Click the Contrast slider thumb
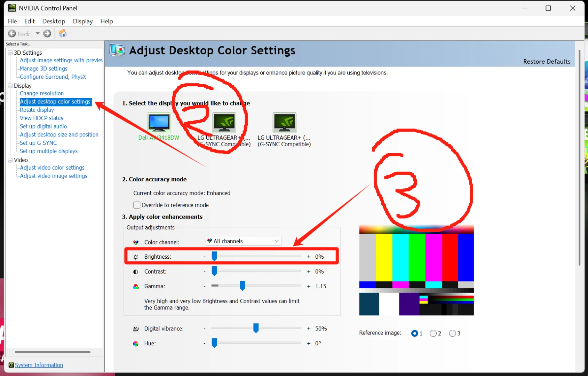Screen dimensions: 588x376 (x=214, y=271)
